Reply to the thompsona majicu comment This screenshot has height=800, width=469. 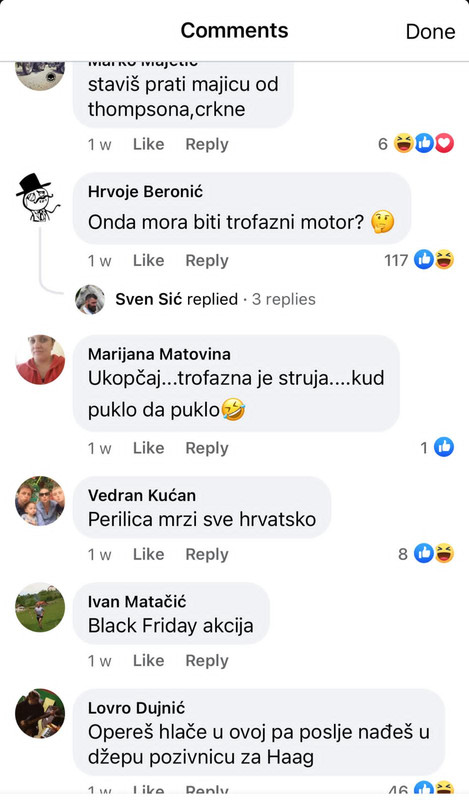click(207, 144)
